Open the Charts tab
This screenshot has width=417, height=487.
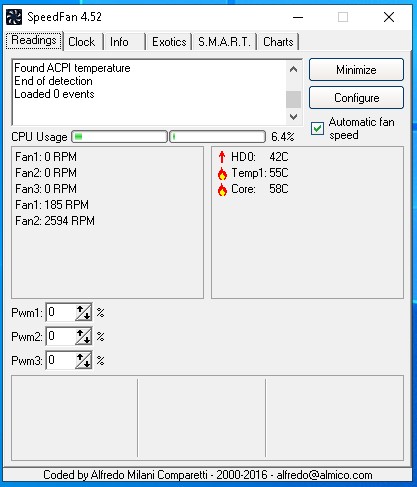click(278, 42)
